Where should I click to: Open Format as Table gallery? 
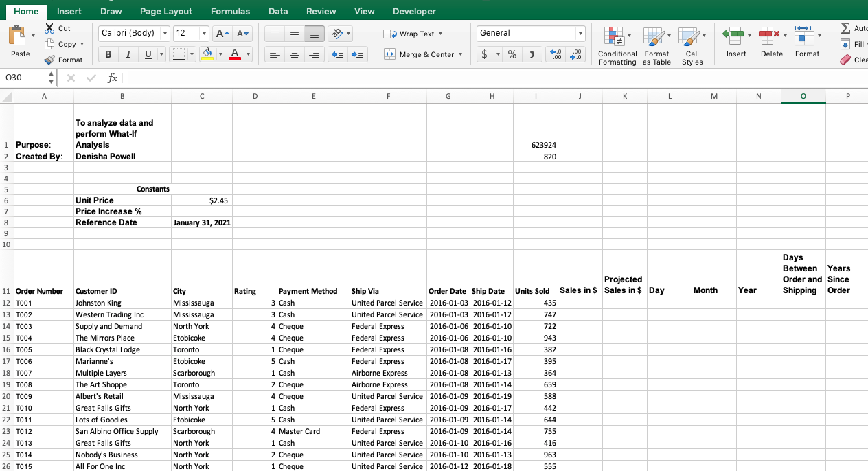(x=656, y=47)
